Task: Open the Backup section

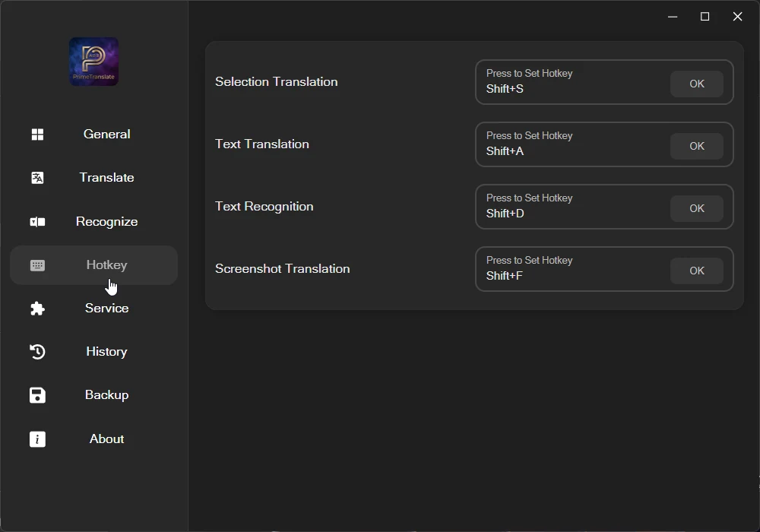Action: pos(93,395)
